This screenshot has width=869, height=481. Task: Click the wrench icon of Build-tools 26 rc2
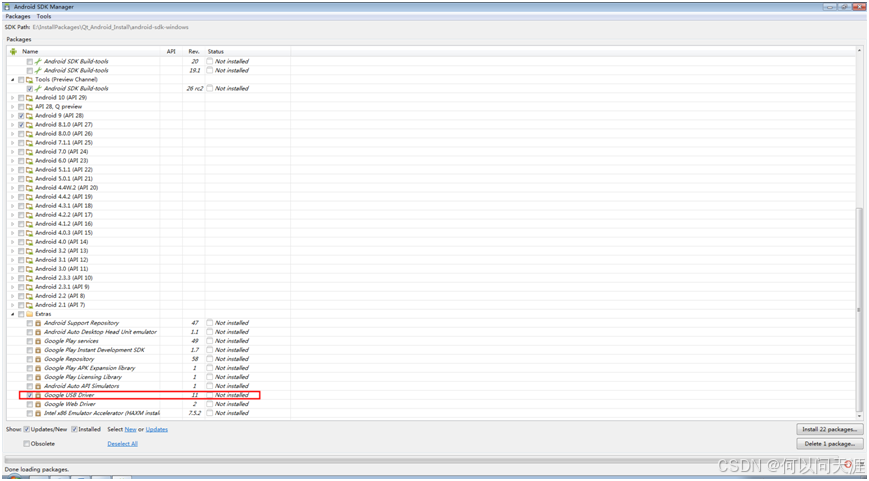[x=38, y=89]
